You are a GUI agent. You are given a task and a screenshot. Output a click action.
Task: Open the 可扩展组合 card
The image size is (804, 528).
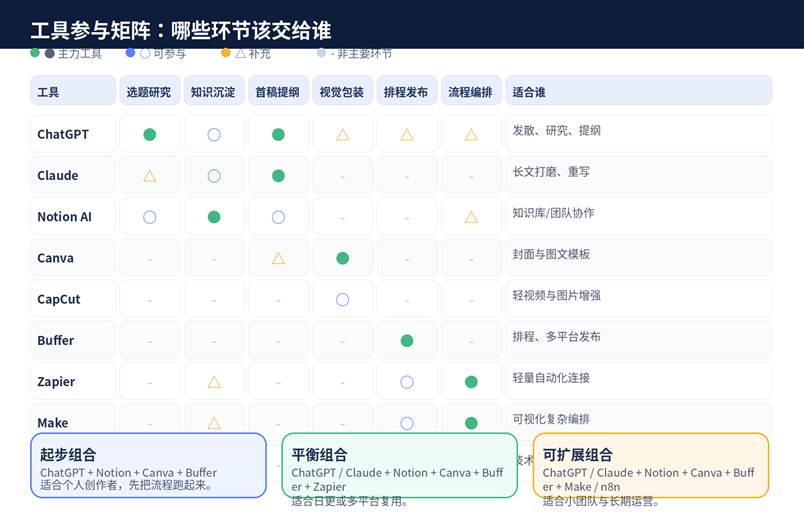(x=650, y=465)
